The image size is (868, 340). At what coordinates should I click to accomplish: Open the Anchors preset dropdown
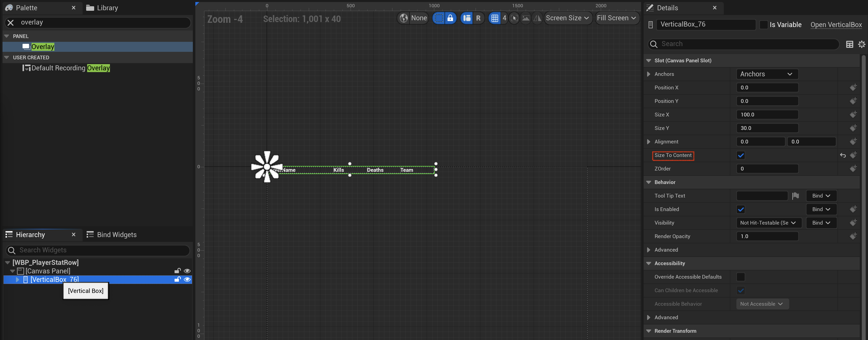pos(767,74)
